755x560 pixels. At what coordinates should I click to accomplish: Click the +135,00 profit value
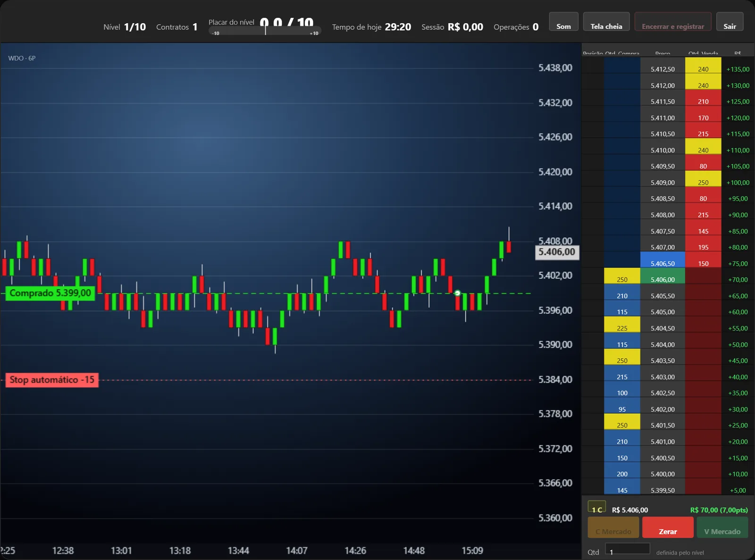pyautogui.click(x=738, y=69)
